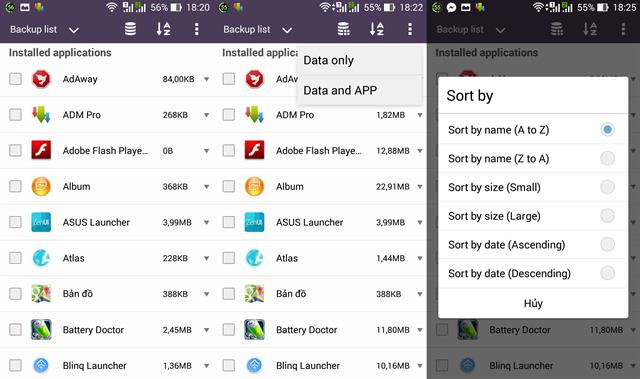The image size is (640, 379).
Task: Tap Wi-Fi status icon in left screen
Action: pos(111,7)
